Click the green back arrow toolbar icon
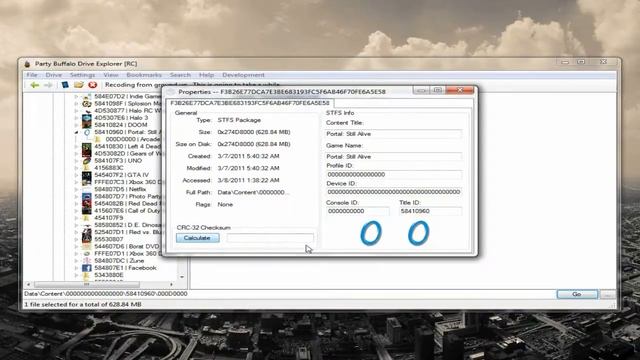 [x=35, y=85]
